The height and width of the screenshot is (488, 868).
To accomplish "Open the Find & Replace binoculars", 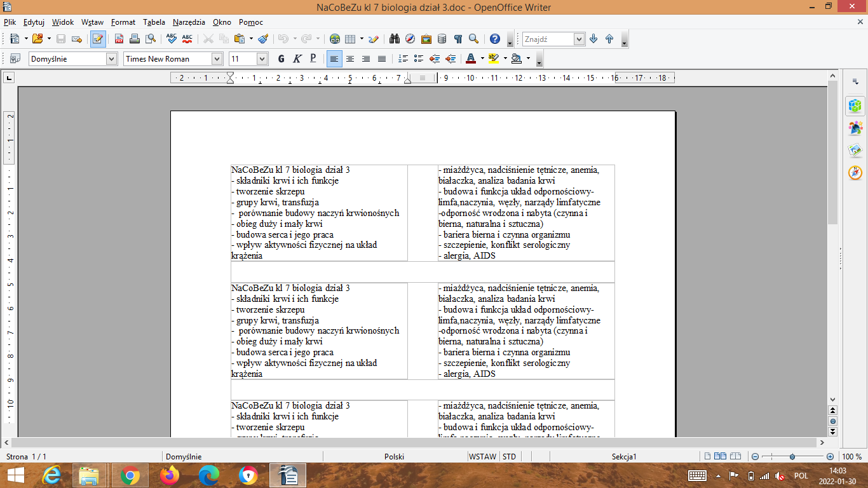I will (394, 39).
